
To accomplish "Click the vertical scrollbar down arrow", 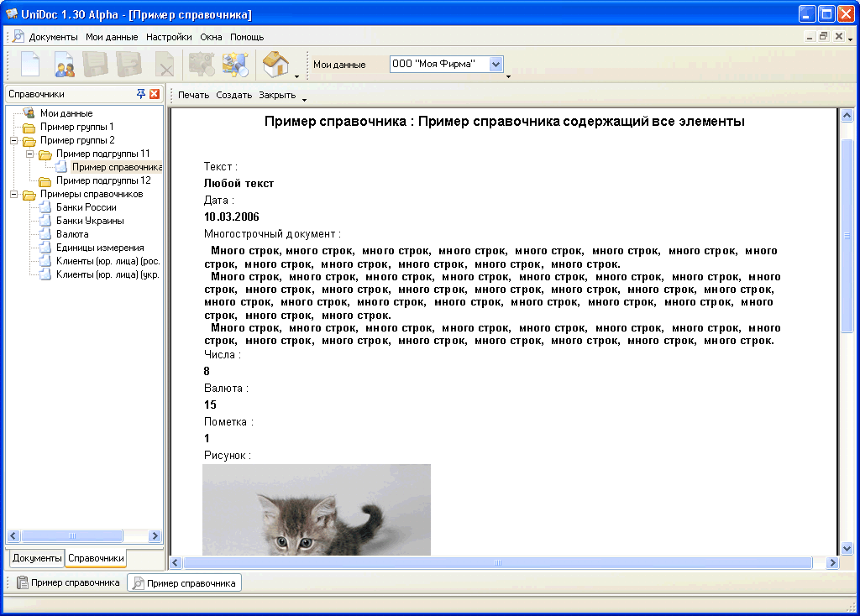I will (x=847, y=548).
